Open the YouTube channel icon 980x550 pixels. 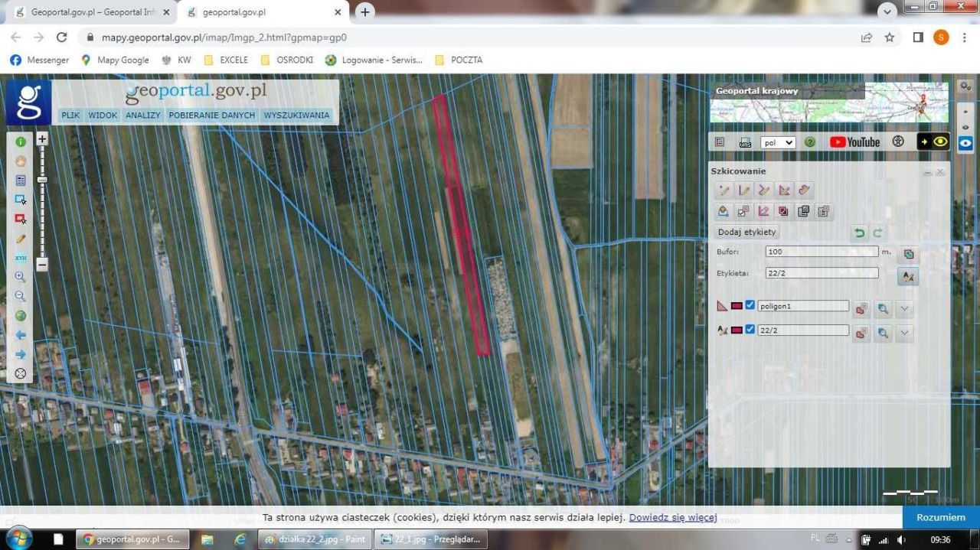click(854, 142)
